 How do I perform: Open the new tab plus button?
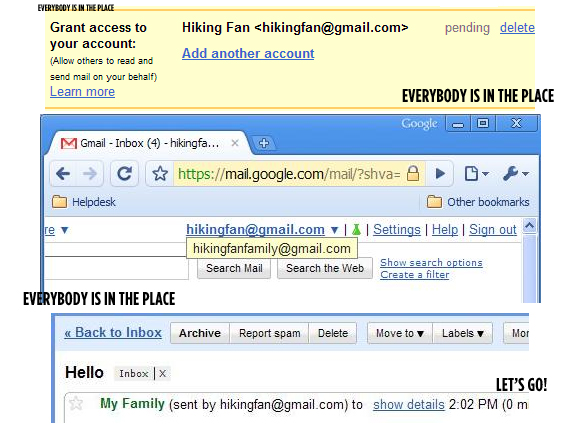coord(264,143)
